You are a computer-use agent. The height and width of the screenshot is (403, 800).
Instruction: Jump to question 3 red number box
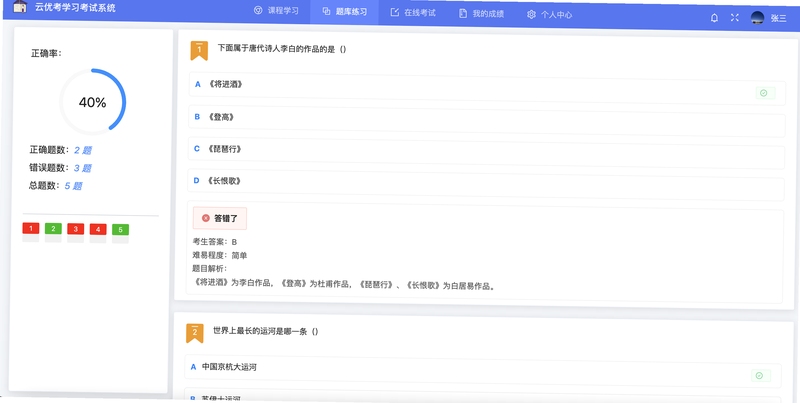76,229
